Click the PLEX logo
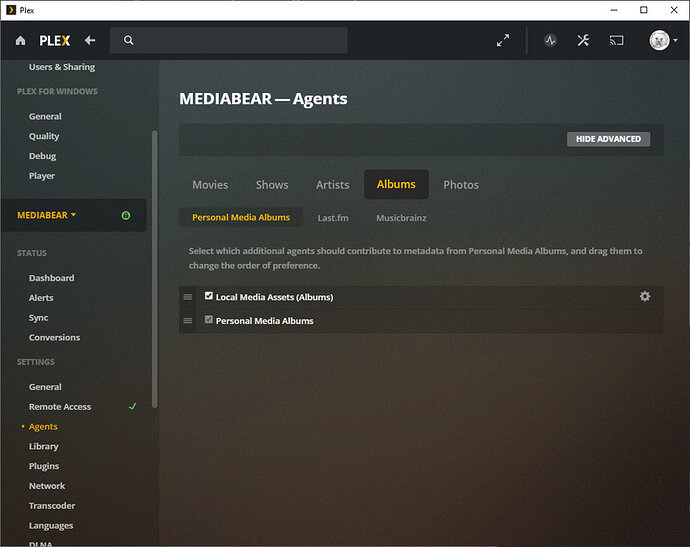Viewport: 690px width, 547px height. [55, 41]
